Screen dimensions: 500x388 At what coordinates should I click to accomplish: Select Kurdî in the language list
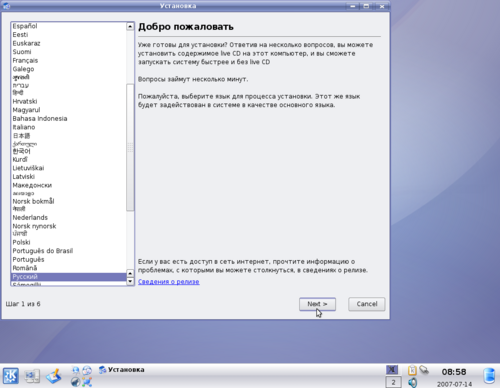click(x=69, y=160)
